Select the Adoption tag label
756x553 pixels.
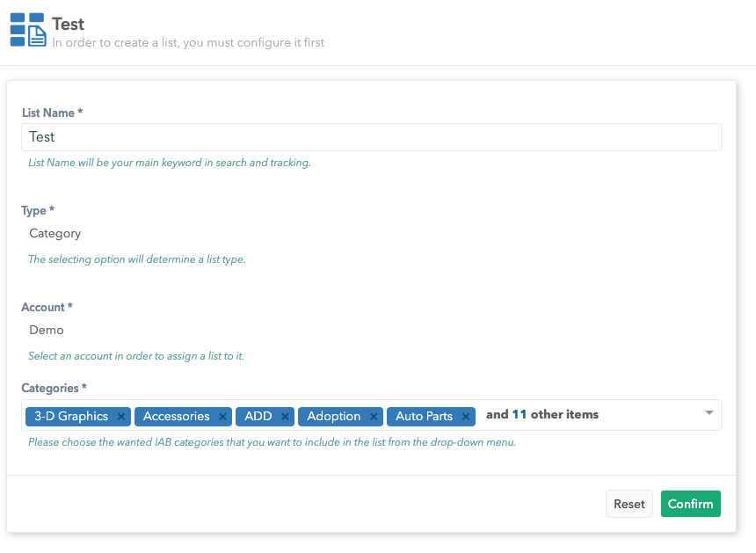333,417
